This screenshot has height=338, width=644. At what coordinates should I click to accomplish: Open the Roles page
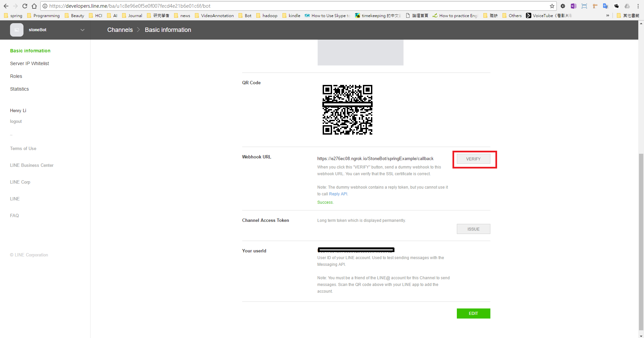[x=16, y=76]
